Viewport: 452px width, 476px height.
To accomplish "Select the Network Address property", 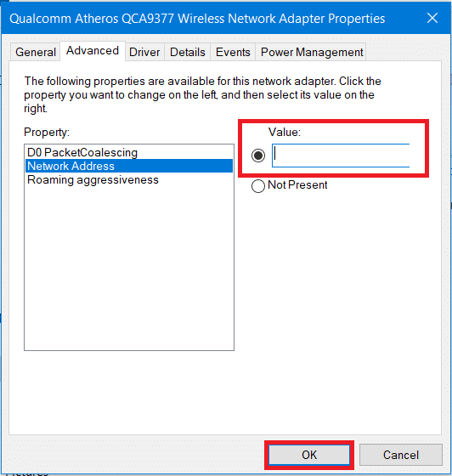I will point(129,166).
